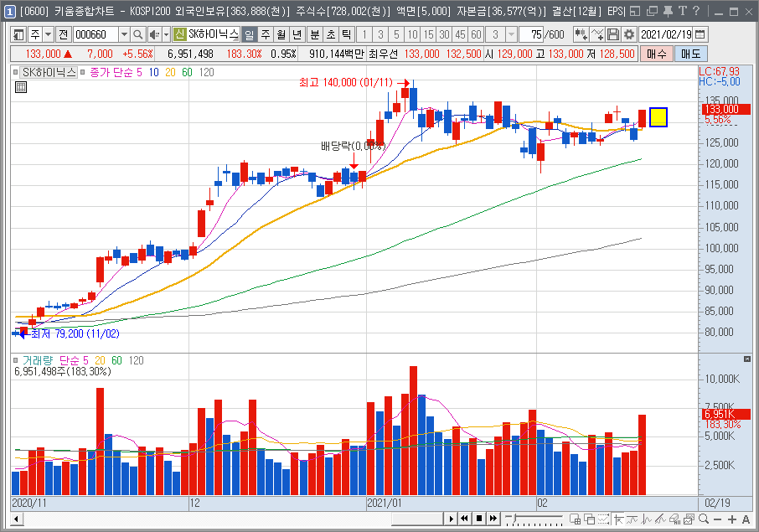Search for a stock with magnifier icon
This screenshot has width=759, height=532.
138,34
